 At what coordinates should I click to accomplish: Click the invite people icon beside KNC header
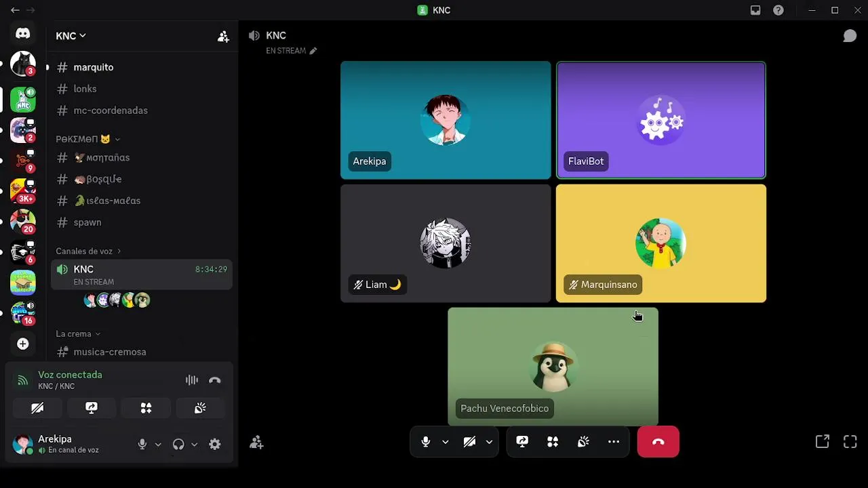pyautogui.click(x=223, y=37)
